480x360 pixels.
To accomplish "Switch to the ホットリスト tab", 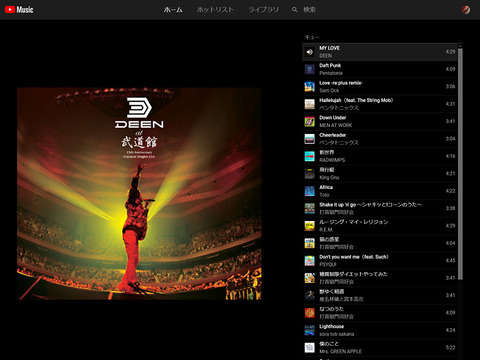I will (215, 10).
